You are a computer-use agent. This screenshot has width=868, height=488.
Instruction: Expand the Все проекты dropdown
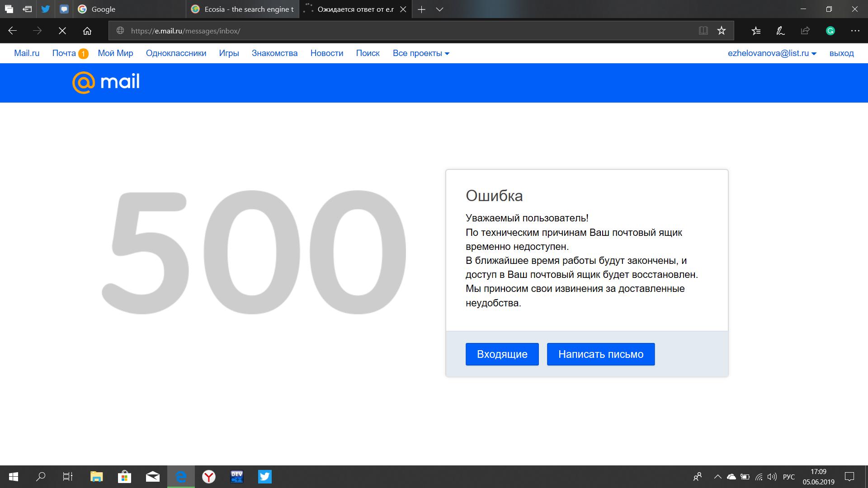(421, 53)
